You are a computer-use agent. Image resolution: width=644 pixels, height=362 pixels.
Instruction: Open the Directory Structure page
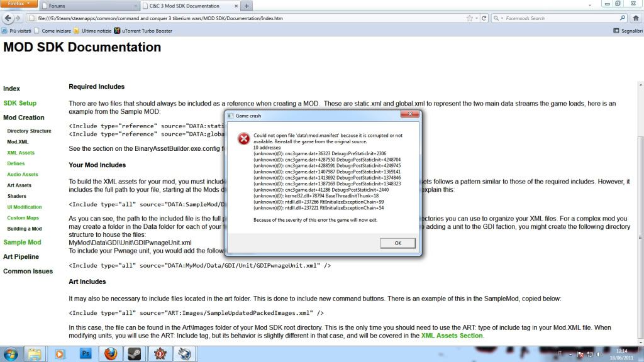(29, 131)
